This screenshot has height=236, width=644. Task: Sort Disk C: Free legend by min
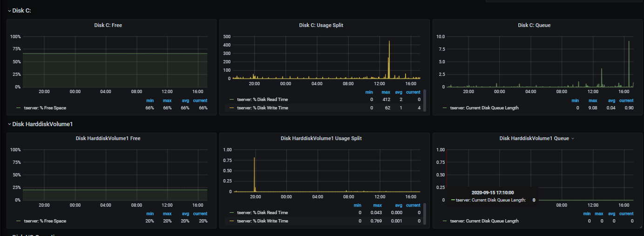pos(150,101)
